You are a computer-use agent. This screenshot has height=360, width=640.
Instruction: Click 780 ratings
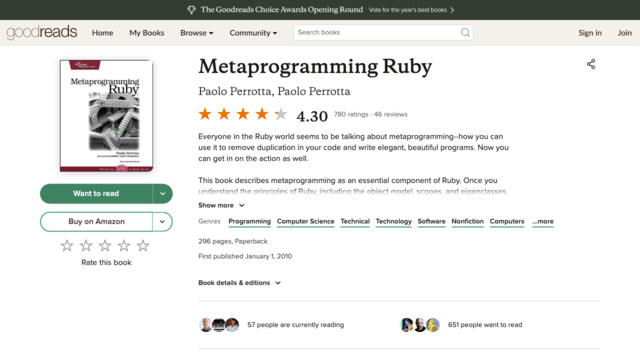[351, 114]
